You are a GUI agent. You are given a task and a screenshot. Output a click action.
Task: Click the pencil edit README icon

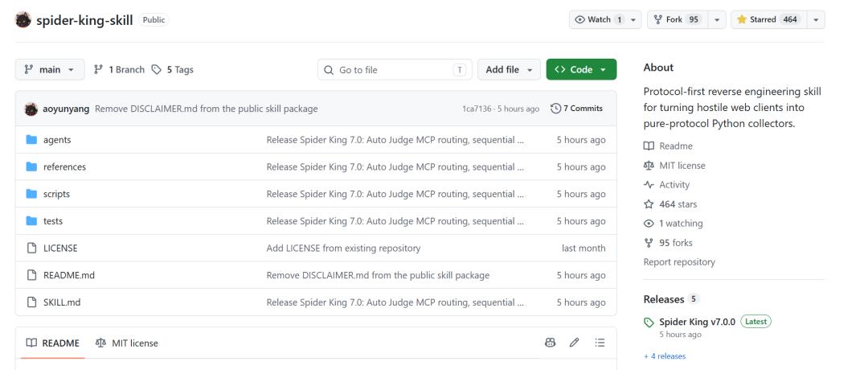pos(575,343)
